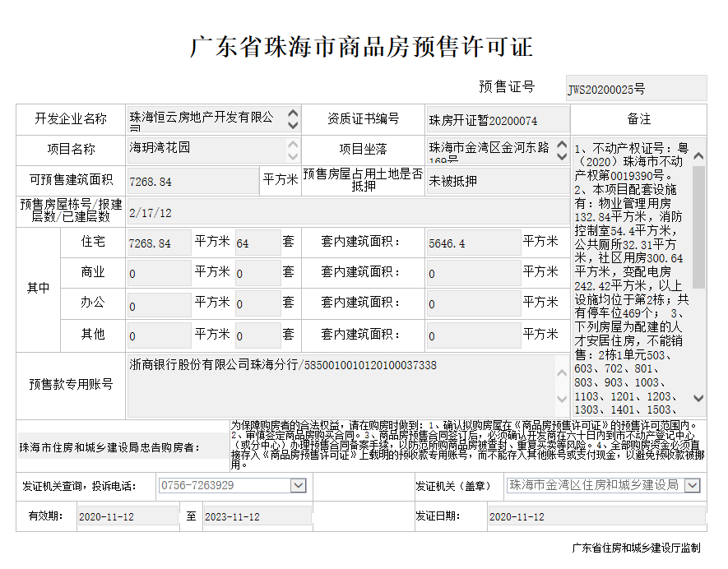Click residential interior area field showing 5646.4
728x569 pixels.
point(473,243)
